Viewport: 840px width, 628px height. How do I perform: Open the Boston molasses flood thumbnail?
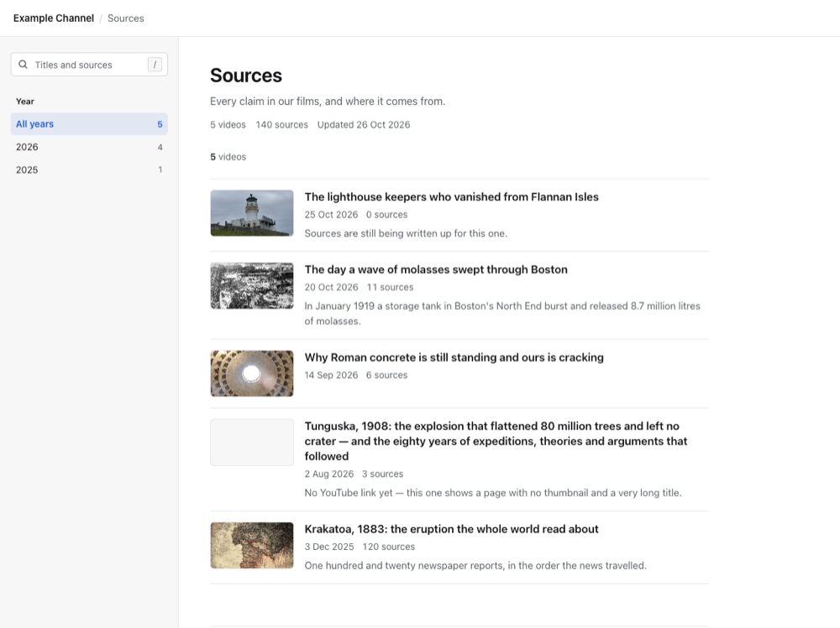coord(252,285)
